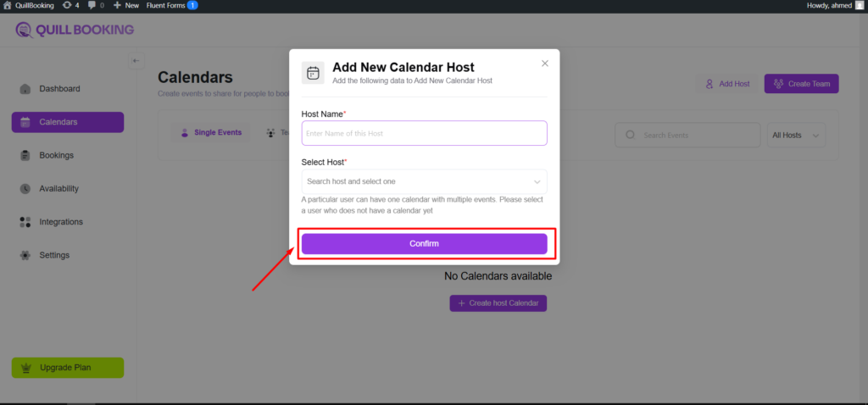868x405 pixels.
Task: Click the Settings gear icon in sidebar
Action: tap(25, 255)
